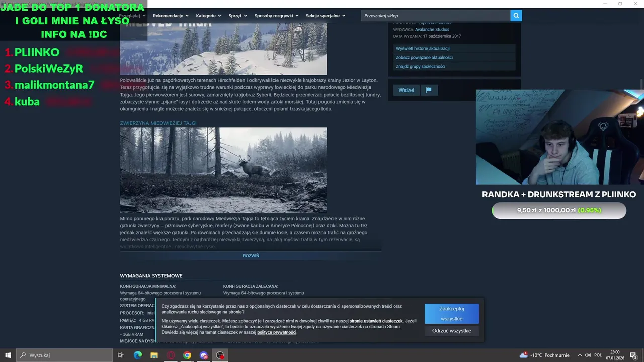Focus the Przeszukaj sklep search field
Viewport: 644px width, 362px height.
pyautogui.click(x=435, y=16)
